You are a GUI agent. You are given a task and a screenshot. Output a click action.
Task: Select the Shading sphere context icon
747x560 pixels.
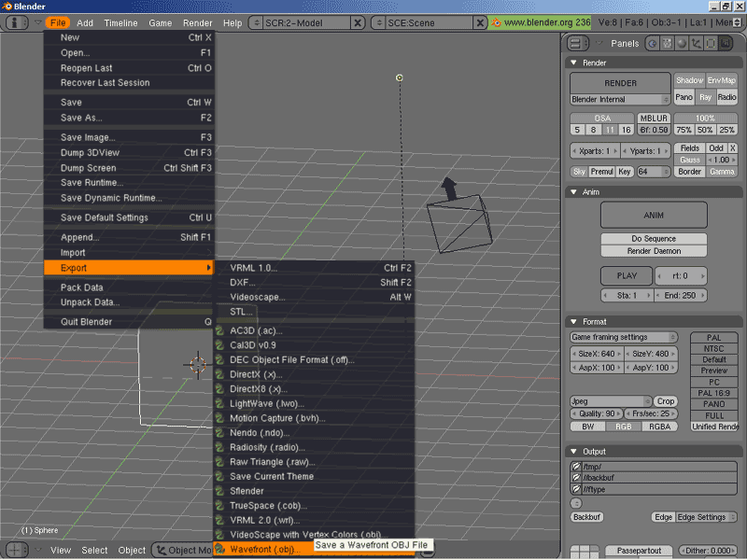682,43
